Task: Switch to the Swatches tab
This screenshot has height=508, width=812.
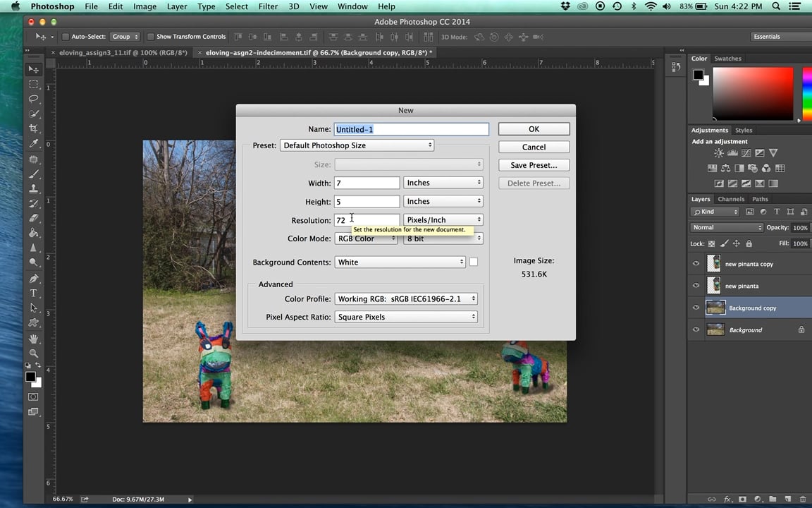Action: click(x=727, y=59)
